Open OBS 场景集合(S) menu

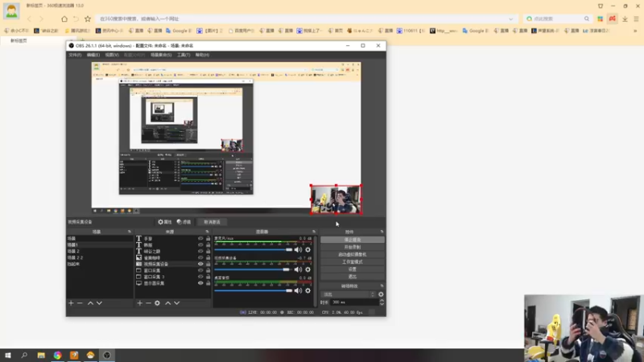pyautogui.click(x=161, y=55)
